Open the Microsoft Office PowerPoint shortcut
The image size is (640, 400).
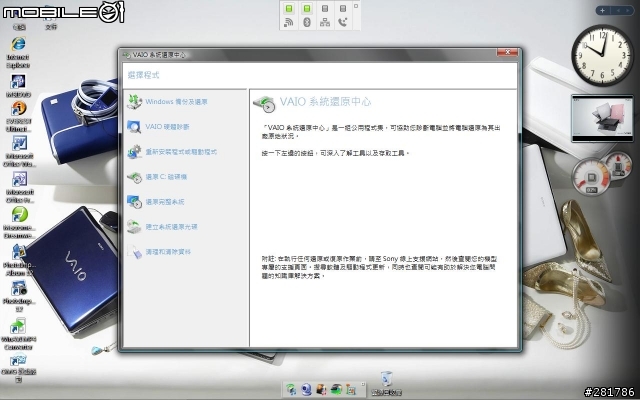pyautogui.click(x=19, y=187)
